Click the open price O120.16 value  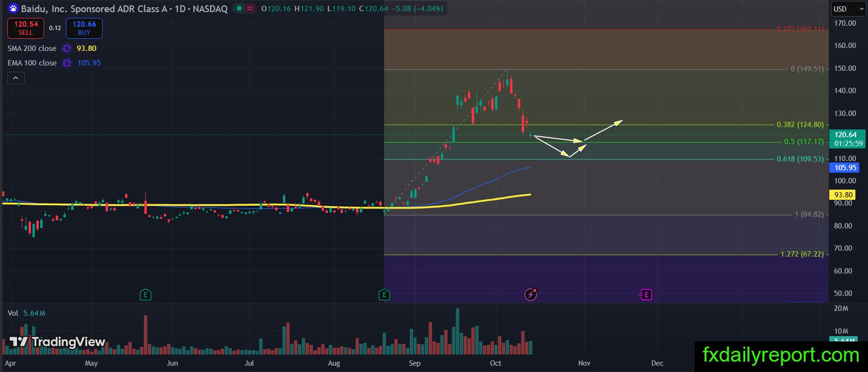click(x=276, y=9)
